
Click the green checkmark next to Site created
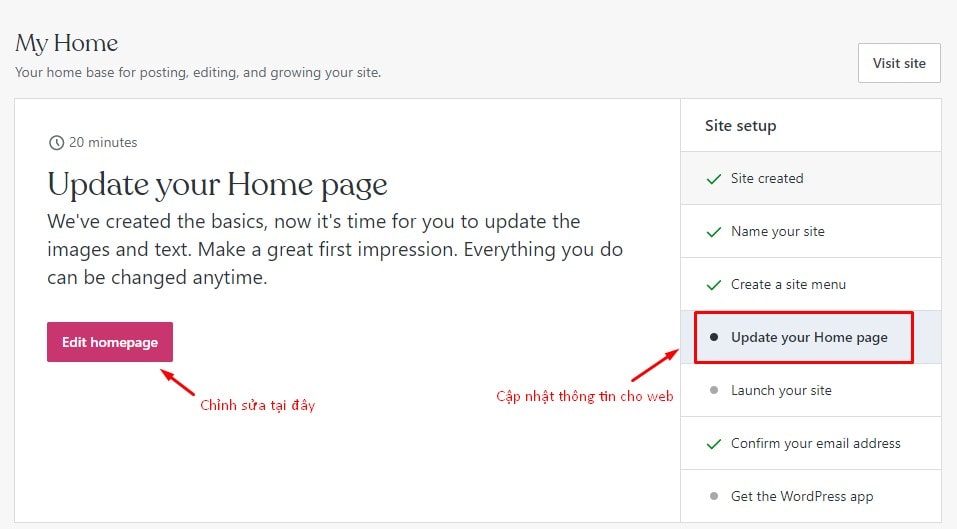pyautogui.click(x=713, y=179)
